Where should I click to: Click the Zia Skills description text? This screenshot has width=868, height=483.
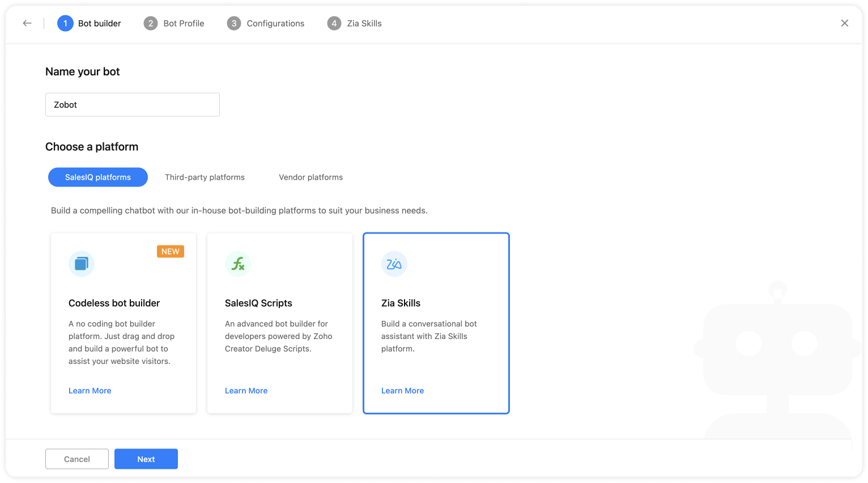click(x=429, y=336)
